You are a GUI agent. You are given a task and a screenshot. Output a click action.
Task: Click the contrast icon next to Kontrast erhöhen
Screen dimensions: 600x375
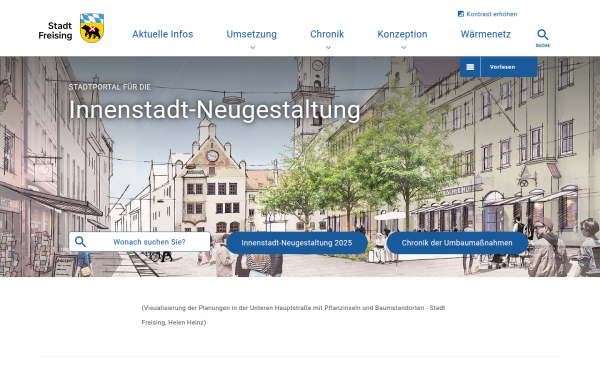461,14
